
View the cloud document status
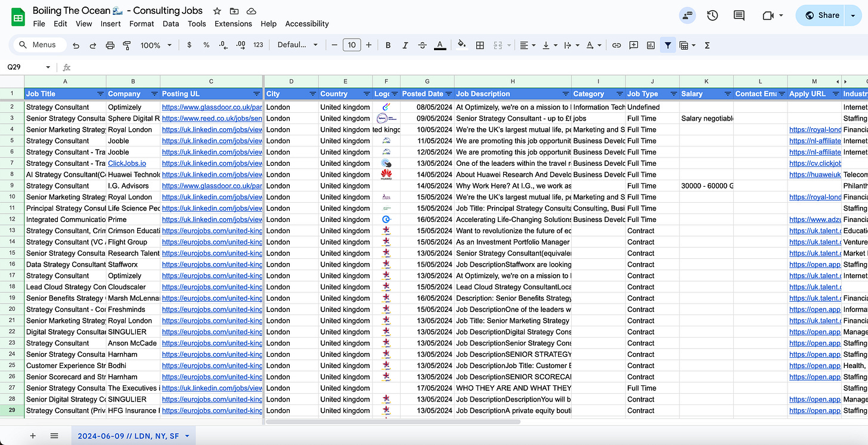252,11
